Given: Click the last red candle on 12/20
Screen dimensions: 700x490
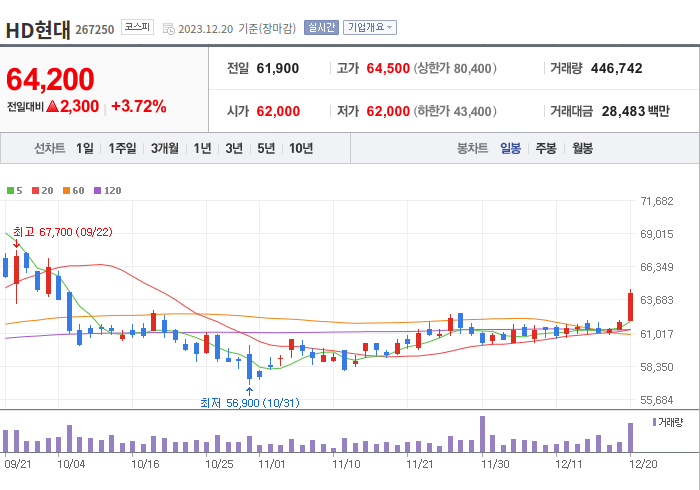Looking at the screenshot, I should (x=630, y=306).
